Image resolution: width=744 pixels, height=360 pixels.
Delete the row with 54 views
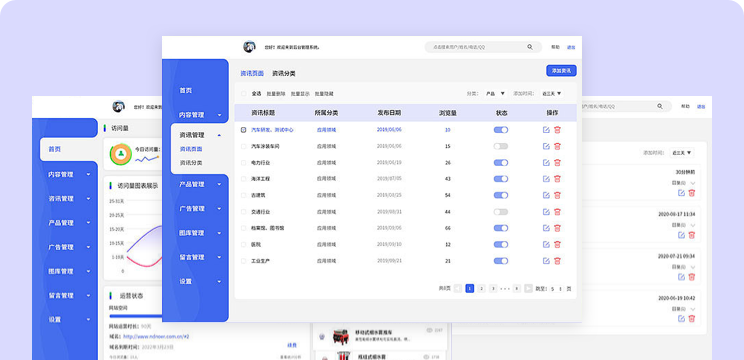[x=557, y=195]
